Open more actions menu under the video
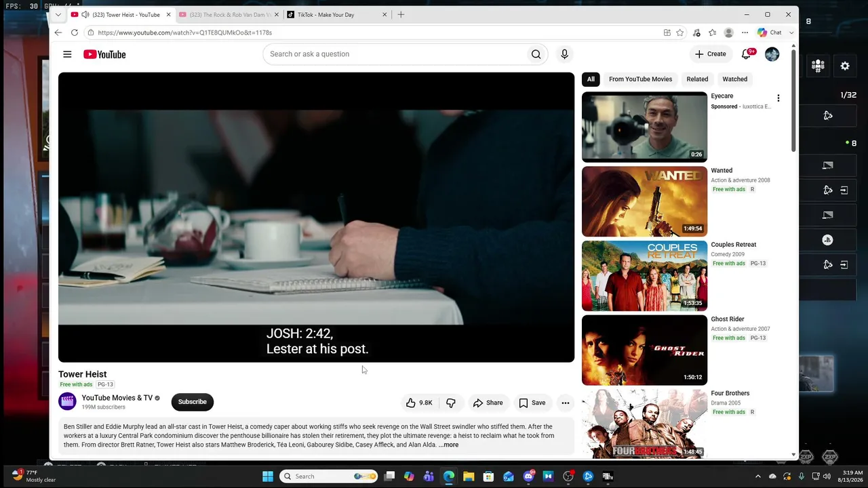The width and height of the screenshot is (868, 488). [565, 403]
